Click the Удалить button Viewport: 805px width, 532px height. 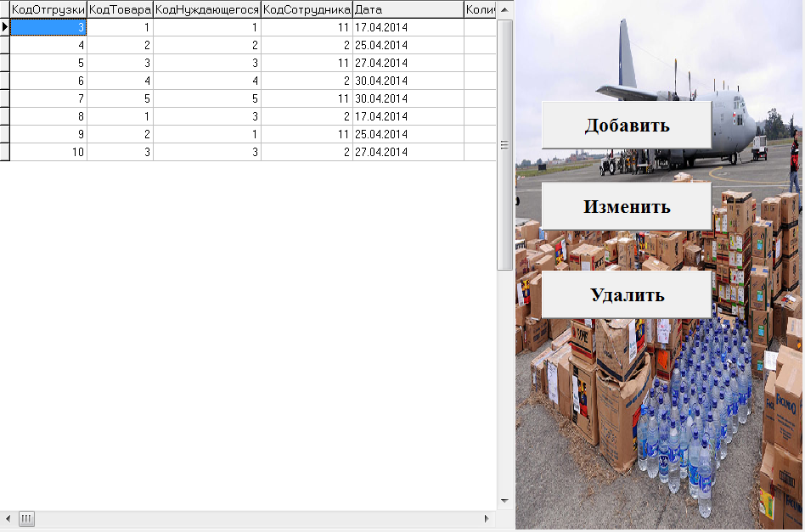point(627,294)
